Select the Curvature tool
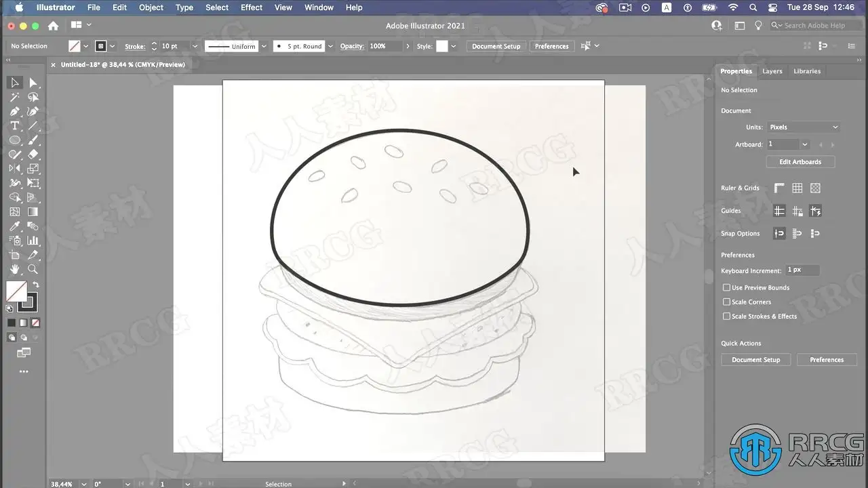This screenshot has height=488, width=868. point(33,112)
